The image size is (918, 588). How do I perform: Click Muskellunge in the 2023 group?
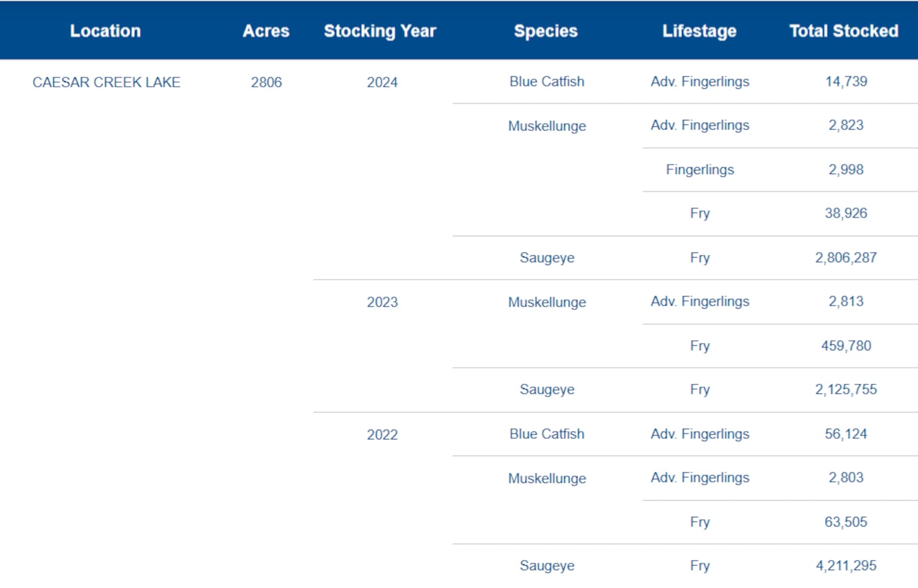(x=547, y=302)
